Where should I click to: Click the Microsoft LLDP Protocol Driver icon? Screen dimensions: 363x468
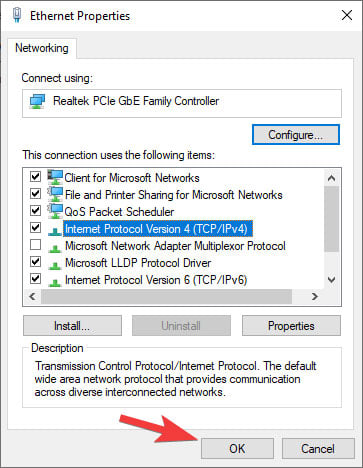click(55, 265)
